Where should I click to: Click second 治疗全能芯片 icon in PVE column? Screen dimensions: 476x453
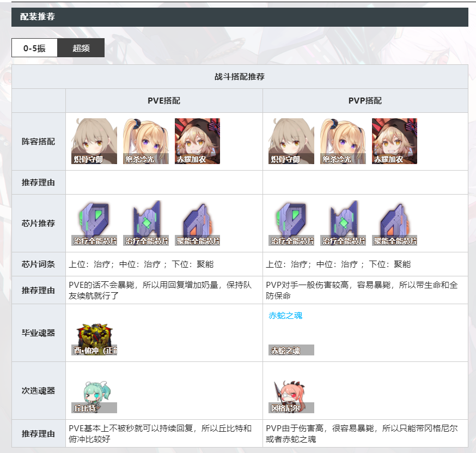(x=146, y=223)
